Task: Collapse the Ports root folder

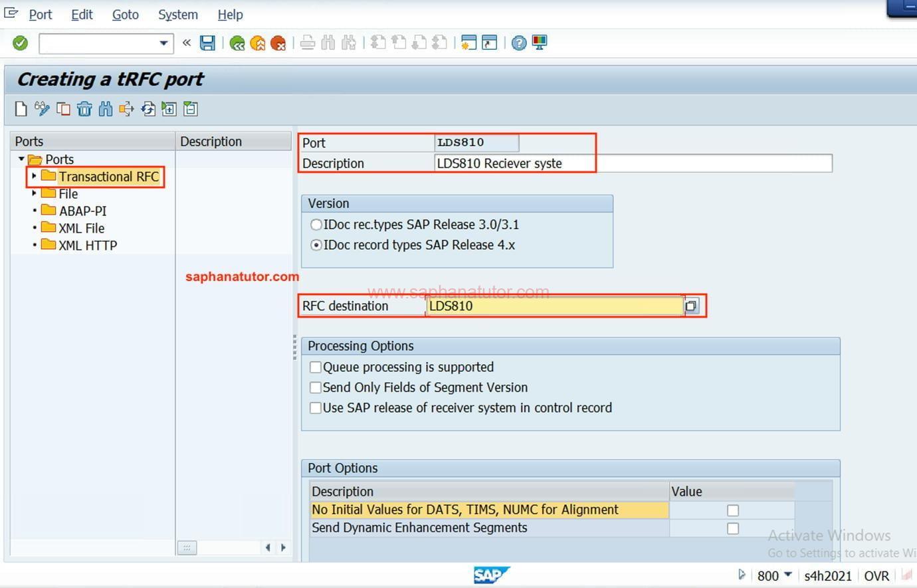Action: (x=21, y=159)
